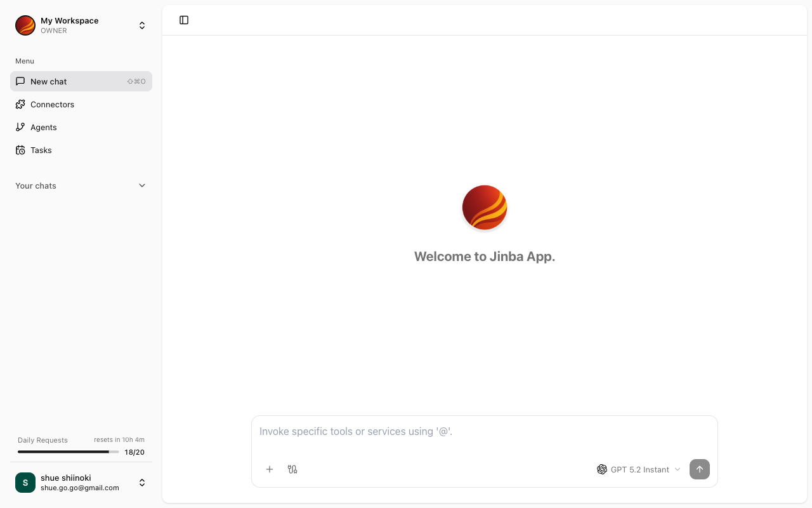Image resolution: width=812 pixels, height=508 pixels.
Task: Select Connectors in the sidebar menu
Action: 52,104
